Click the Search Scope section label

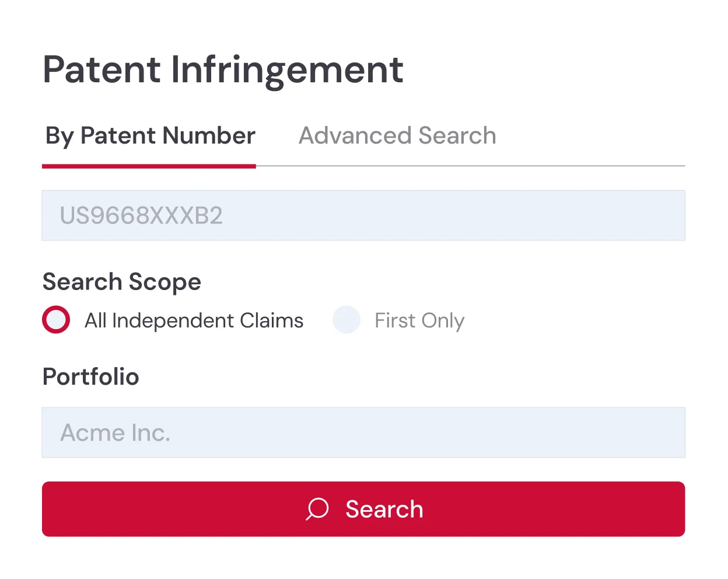122,282
